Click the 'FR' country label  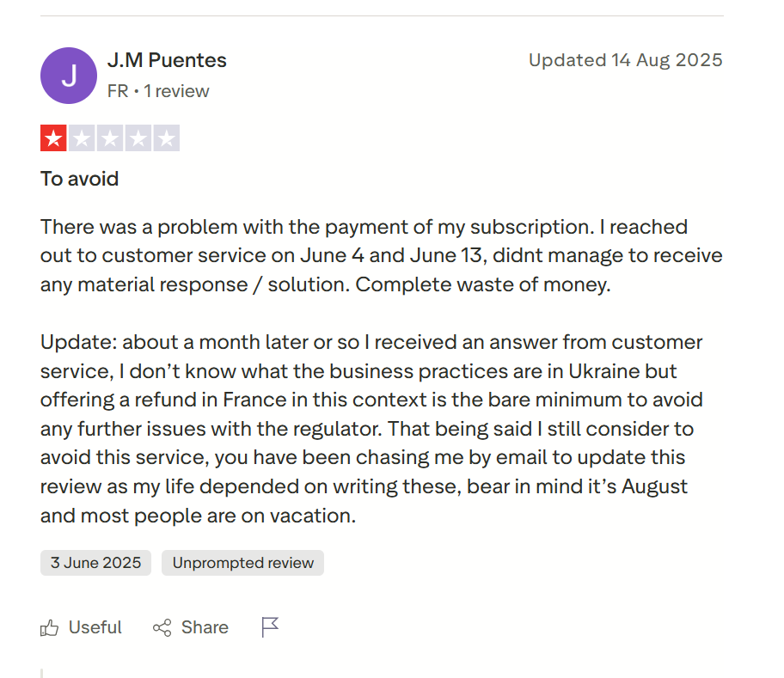[x=118, y=91]
